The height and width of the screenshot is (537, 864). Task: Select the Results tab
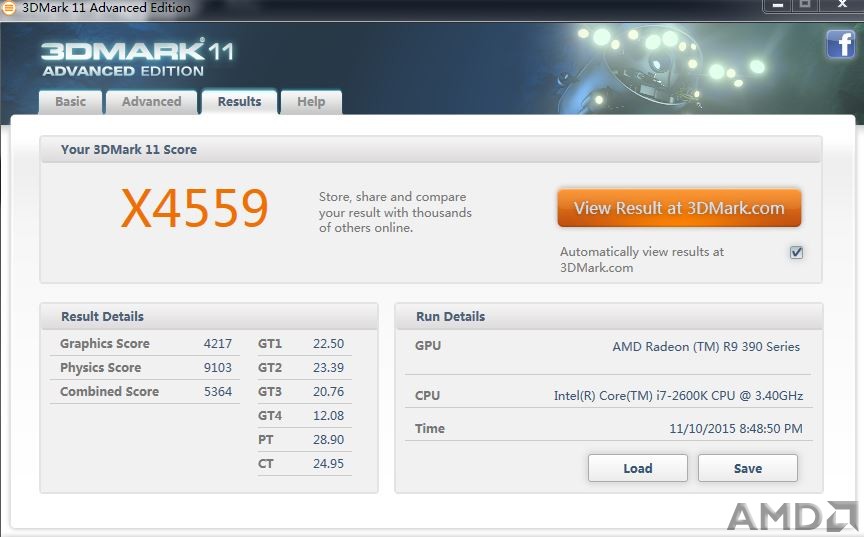pyautogui.click(x=239, y=101)
